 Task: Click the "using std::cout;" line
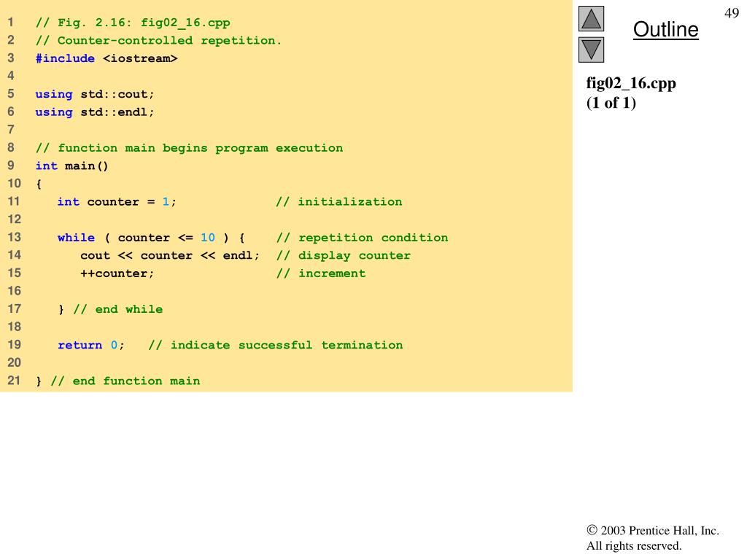point(95,94)
